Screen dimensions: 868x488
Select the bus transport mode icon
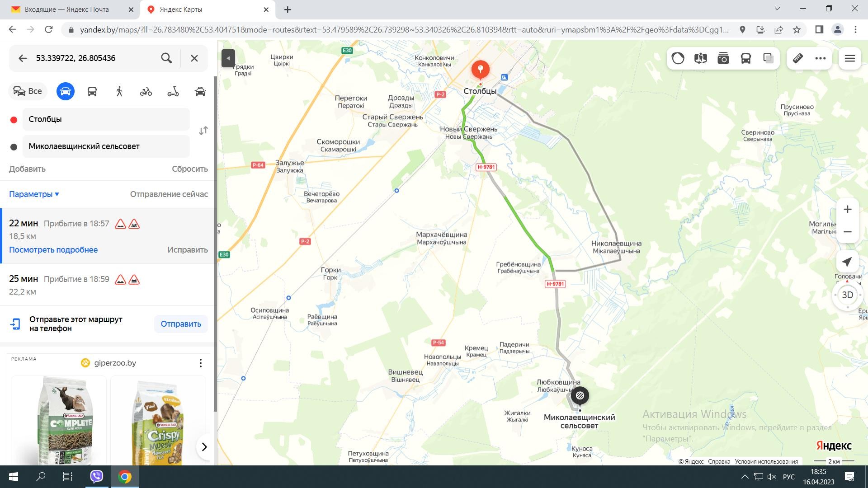click(x=92, y=91)
